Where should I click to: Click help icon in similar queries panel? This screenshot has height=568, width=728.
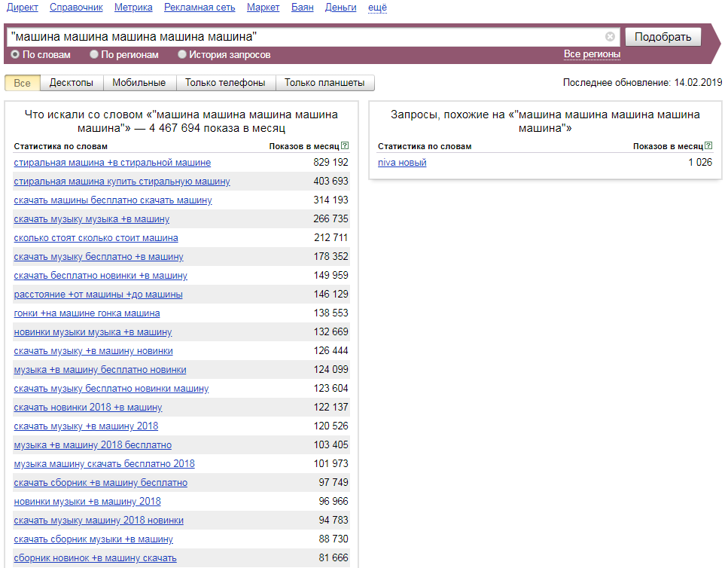(708, 146)
